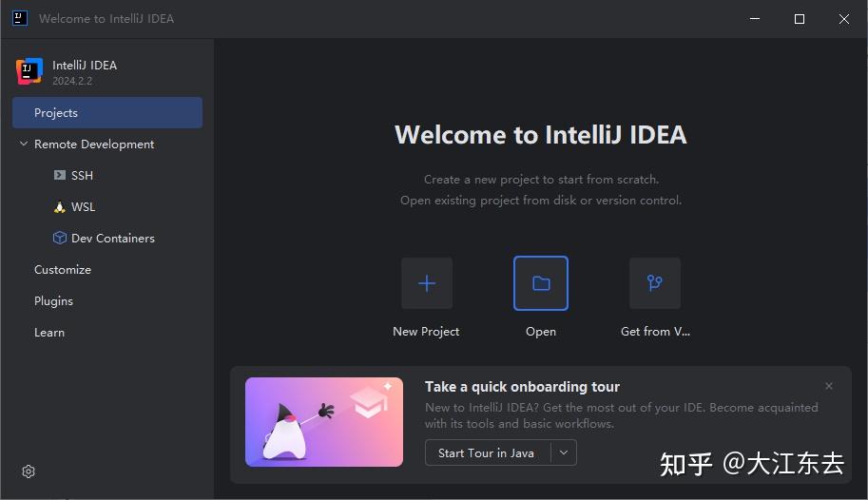868x500 pixels.
Task: Open the Customize section
Action: point(63,270)
